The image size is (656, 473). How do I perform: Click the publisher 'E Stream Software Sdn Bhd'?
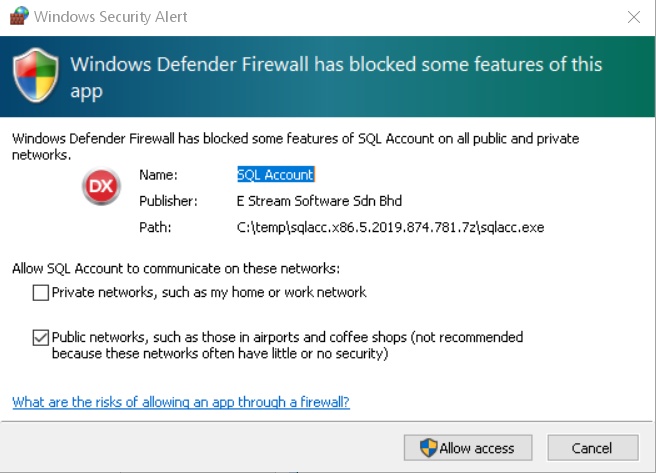tap(318, 201)
